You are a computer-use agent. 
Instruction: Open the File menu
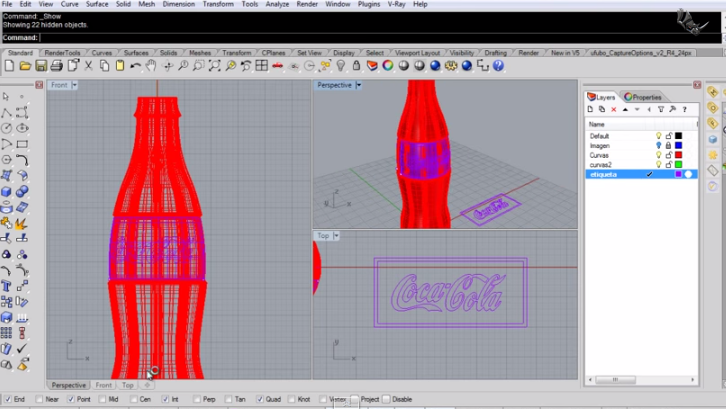[x=7, y=4]
